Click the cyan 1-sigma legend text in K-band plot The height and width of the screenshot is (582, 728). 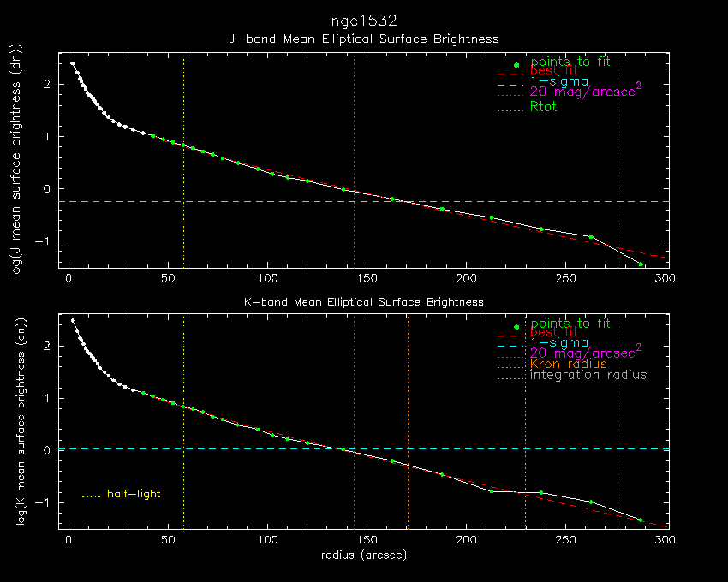(x=559, y=342)
